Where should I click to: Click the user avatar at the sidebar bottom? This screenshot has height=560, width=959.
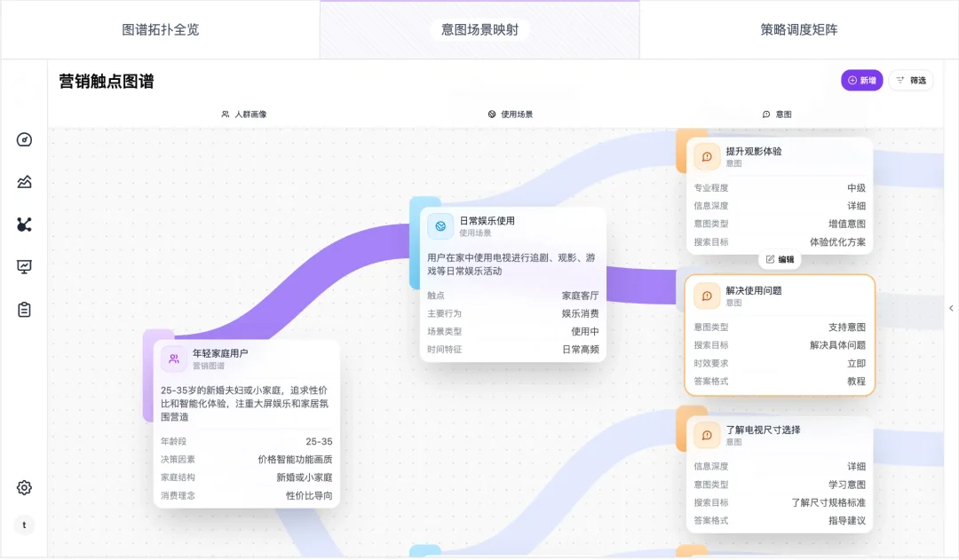(x=24, y=525)
